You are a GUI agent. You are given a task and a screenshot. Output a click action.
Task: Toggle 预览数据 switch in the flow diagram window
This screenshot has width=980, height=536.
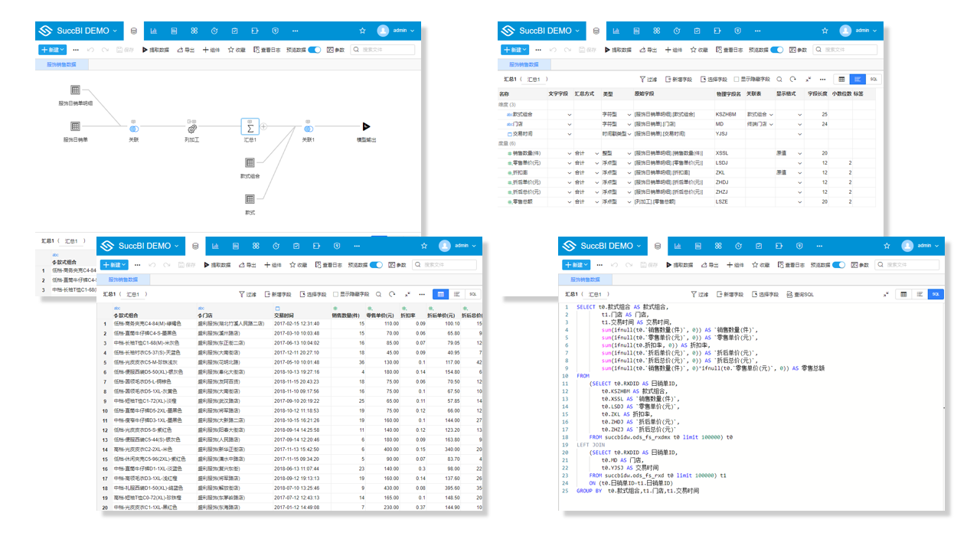315,50
